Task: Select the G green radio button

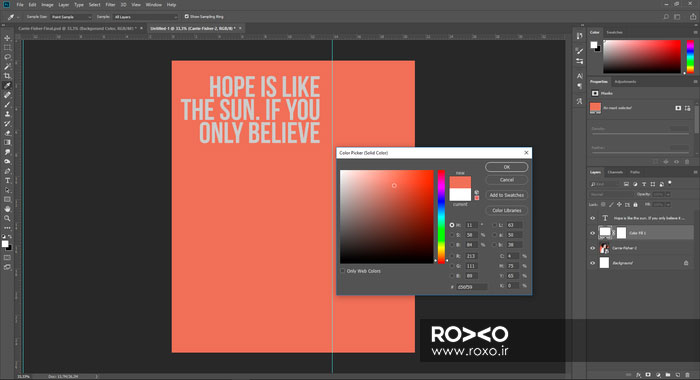Action: pos(452,266)
